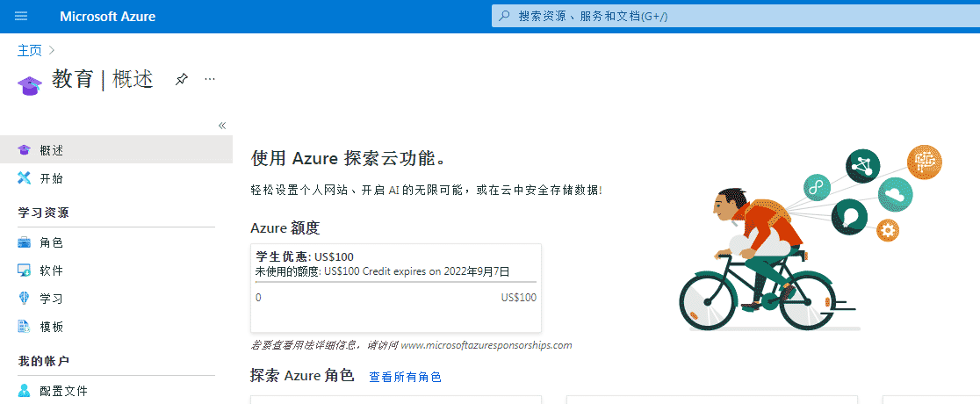Focus the 搜索资源、服务和文档 search box
Image resolution: width=980 pixels, height=404 pixels.
(736, 17)
